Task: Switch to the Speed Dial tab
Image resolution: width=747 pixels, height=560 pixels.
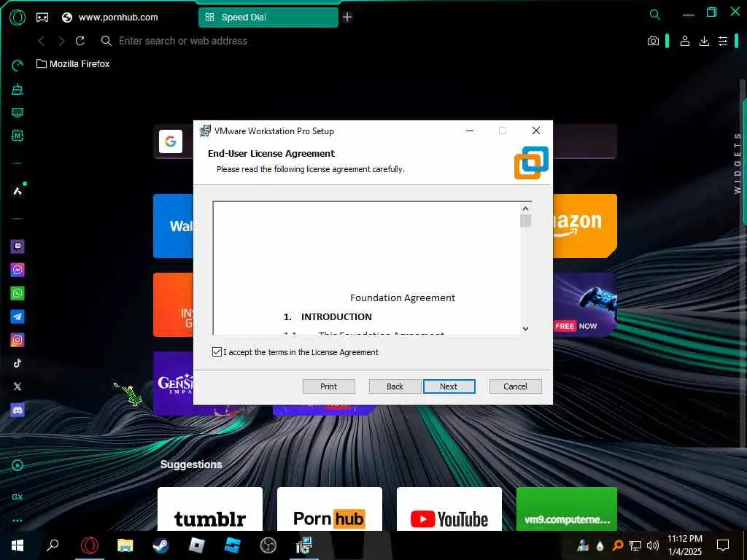Action: (x=268, y=17)
